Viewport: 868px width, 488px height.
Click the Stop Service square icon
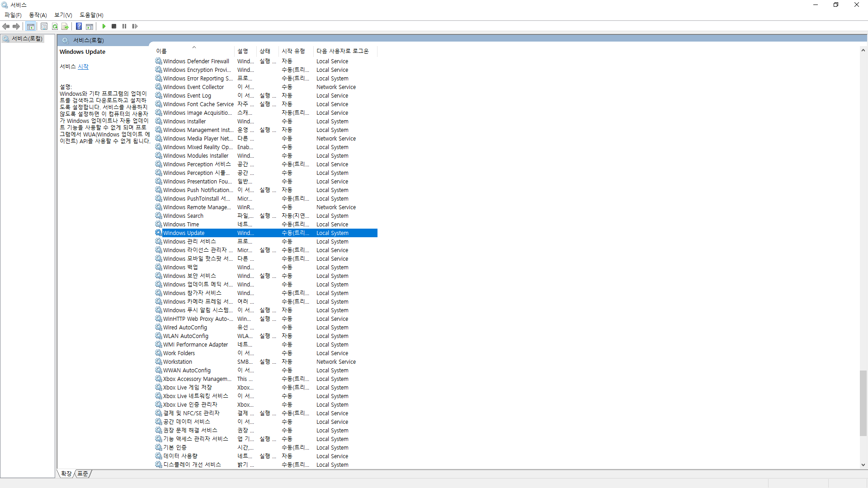114,26
